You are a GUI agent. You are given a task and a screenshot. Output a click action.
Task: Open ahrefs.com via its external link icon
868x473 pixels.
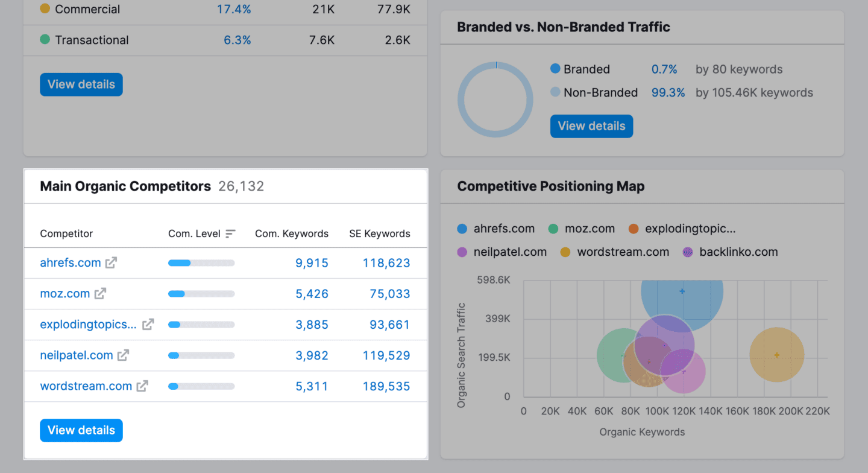pyautogui.click(x=109, y=262)
